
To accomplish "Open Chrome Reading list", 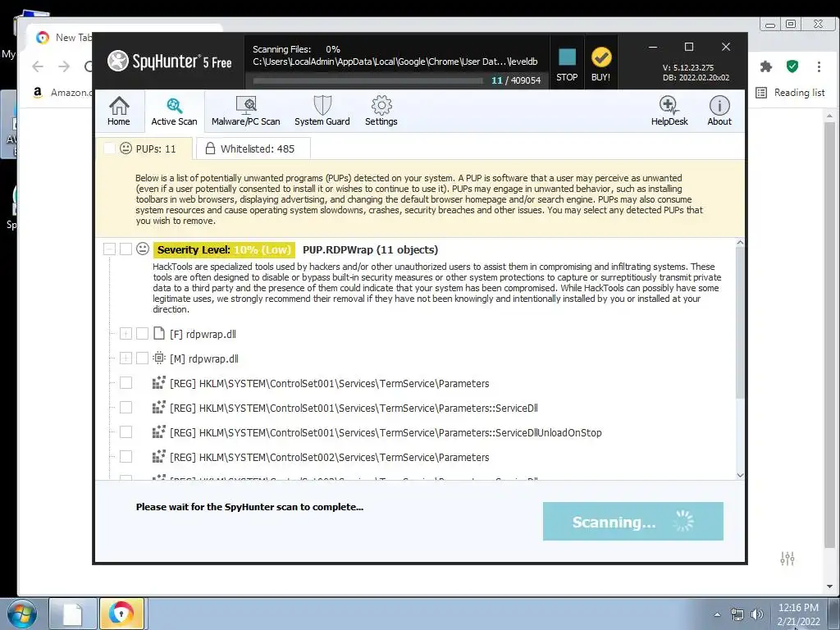I will [x=790, y=93].
